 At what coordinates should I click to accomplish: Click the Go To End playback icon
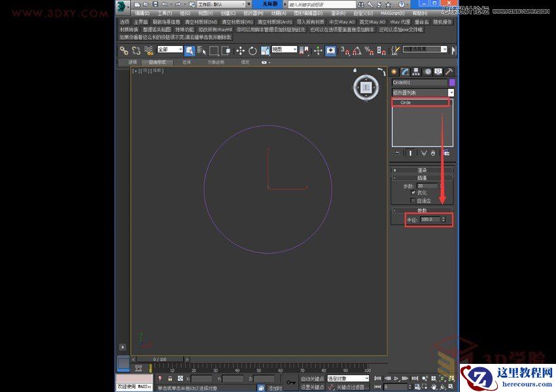point(415,378)
